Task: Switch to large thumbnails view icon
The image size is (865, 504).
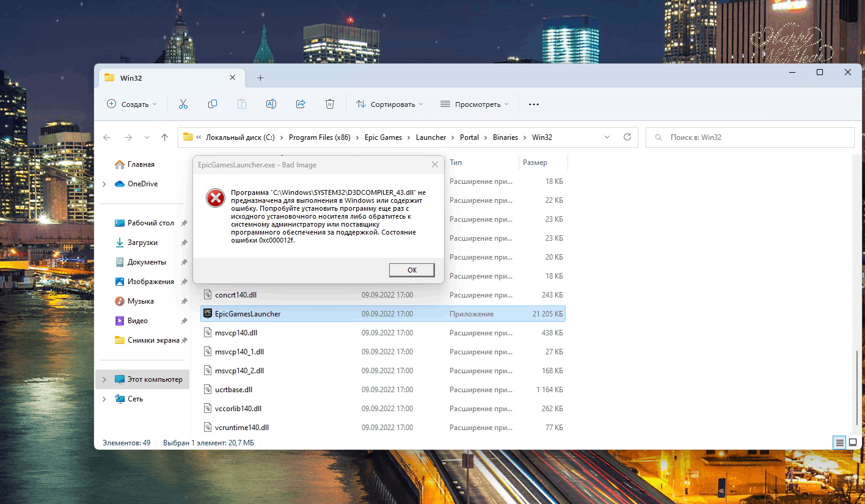Action: coord(853,442)
